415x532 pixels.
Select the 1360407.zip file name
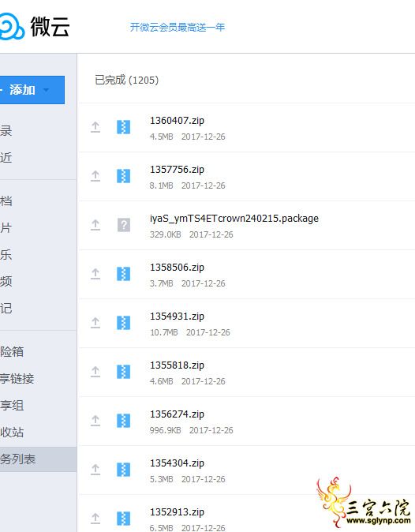(x=177, y=121)
